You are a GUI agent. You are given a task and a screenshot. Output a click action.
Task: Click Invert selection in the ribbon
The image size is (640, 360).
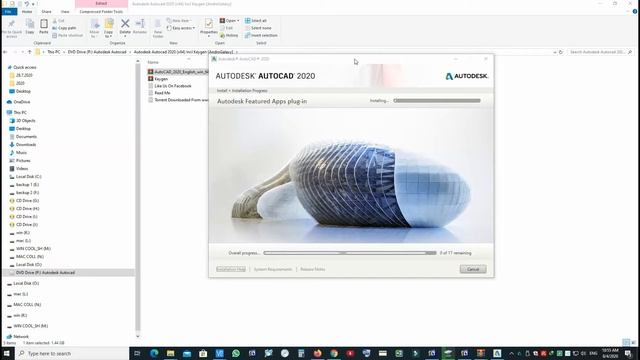pos(261,36)
